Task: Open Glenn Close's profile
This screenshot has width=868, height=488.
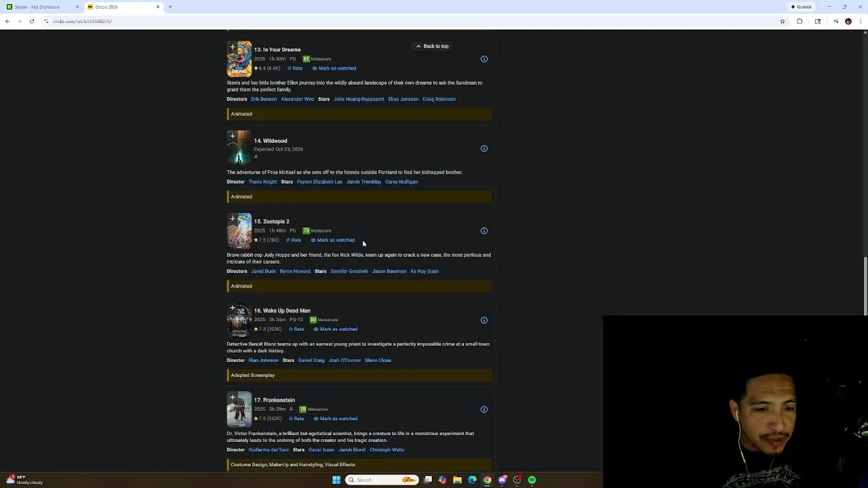Action: coord(378,361)
